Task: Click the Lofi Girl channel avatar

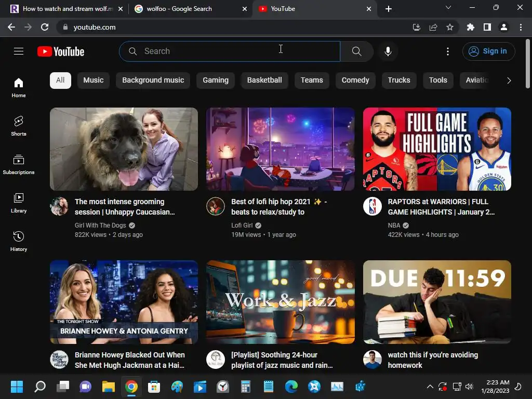Action: 216,206
